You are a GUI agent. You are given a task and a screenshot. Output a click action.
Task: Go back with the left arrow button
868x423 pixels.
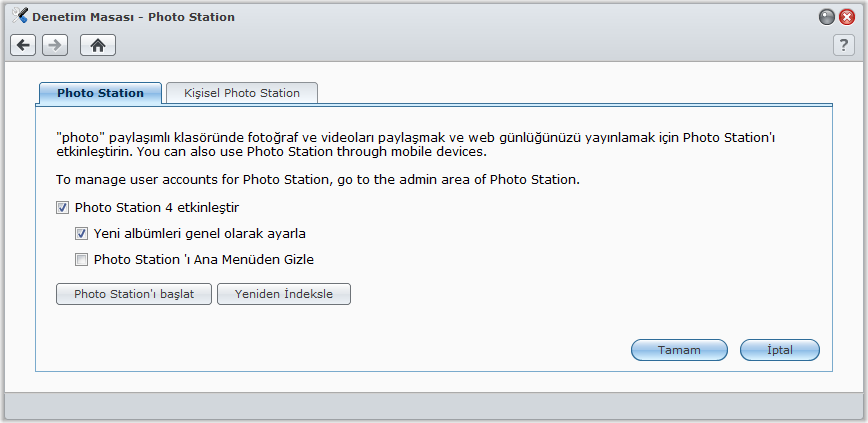click(x=24, y=45)
